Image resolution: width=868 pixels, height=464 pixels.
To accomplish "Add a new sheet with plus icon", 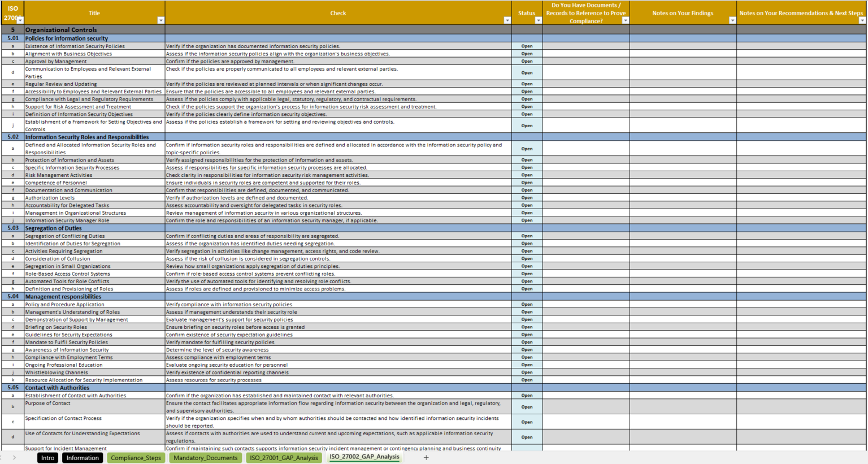I will (x=426, y=458).
